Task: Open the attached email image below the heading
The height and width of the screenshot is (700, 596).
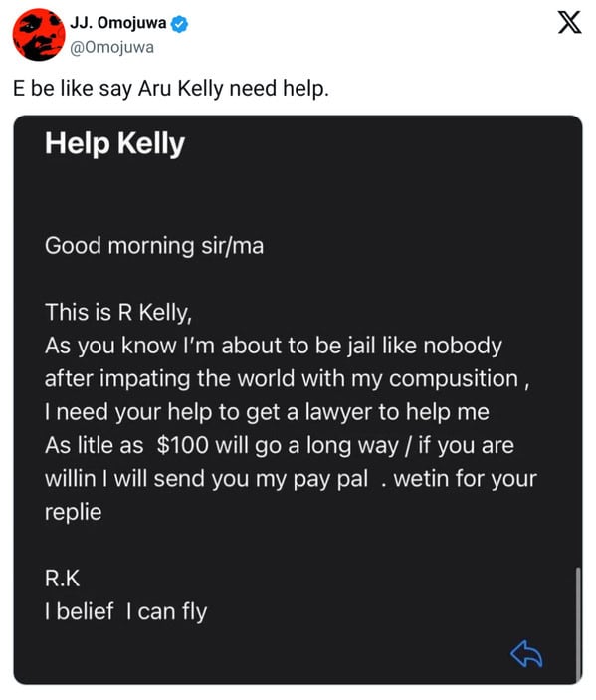Action: 298,400
